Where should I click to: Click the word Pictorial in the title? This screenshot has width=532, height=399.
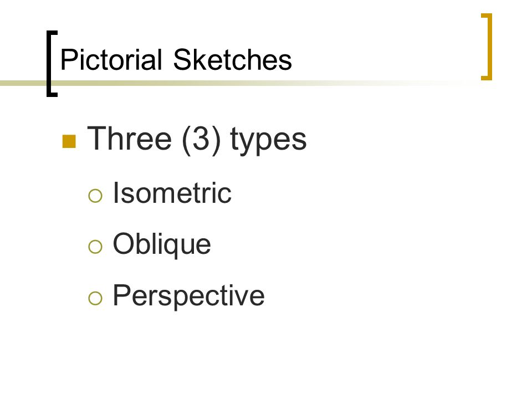point(111,60)
